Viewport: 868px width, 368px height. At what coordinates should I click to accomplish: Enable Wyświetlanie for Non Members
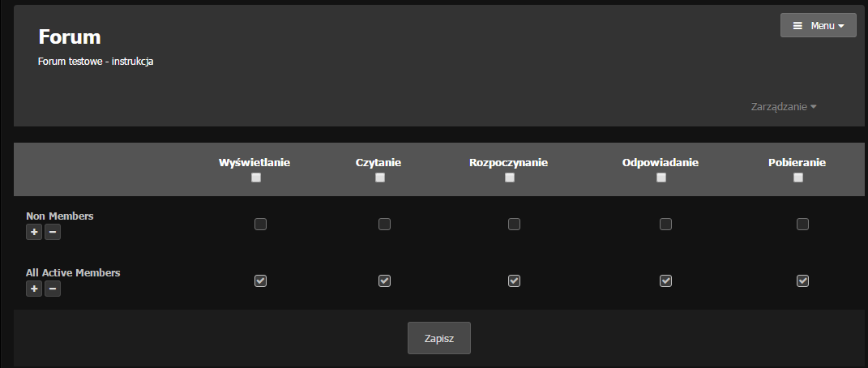point(260,225)
